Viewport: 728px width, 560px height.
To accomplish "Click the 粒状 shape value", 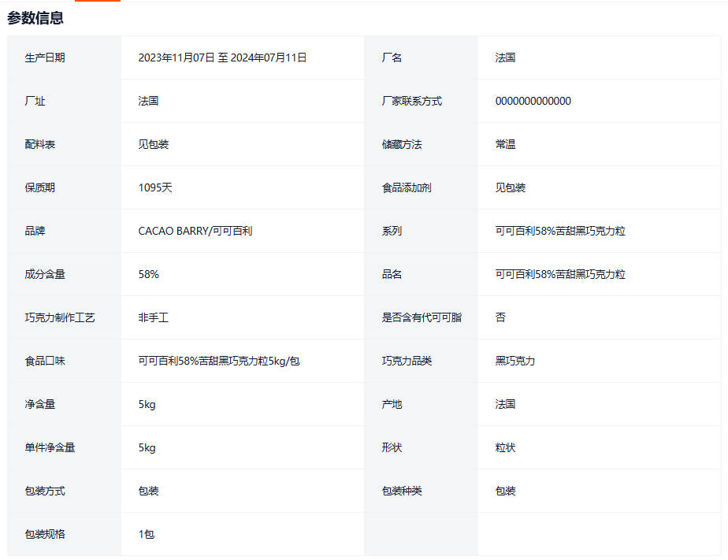I will click(505, 447).
